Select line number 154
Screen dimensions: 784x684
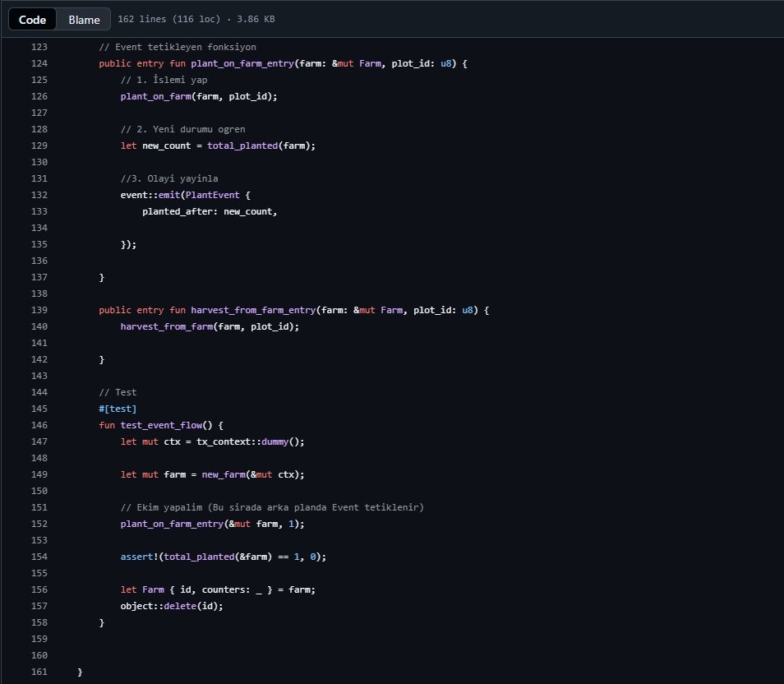click(39, 557)
